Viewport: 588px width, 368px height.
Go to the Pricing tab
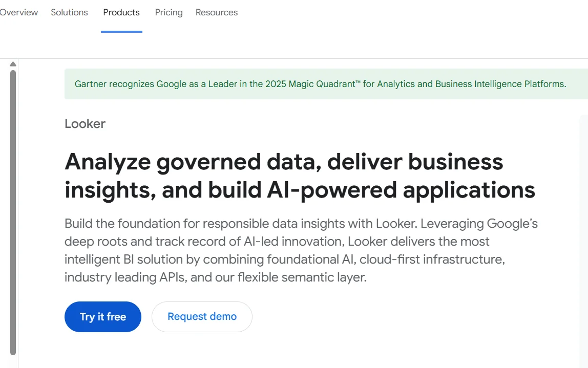pyautogui.click(x=169, y=12)
